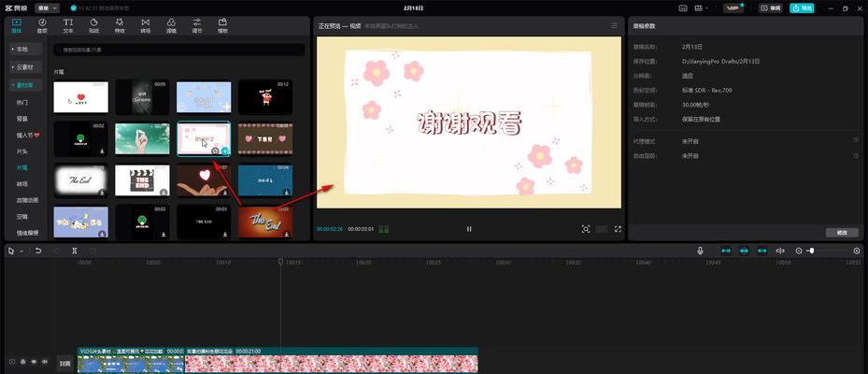Pause the preview playback

pyautogui.click(x=469, y=229)
